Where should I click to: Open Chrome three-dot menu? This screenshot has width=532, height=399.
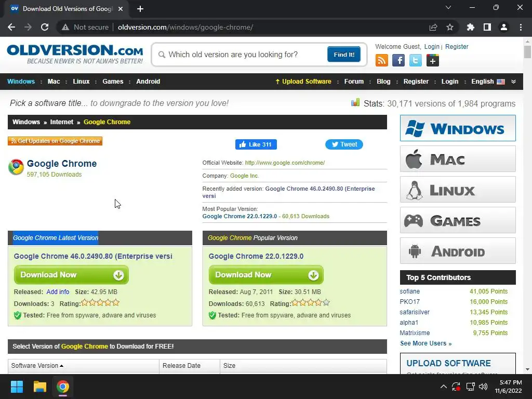coord(521,27)
